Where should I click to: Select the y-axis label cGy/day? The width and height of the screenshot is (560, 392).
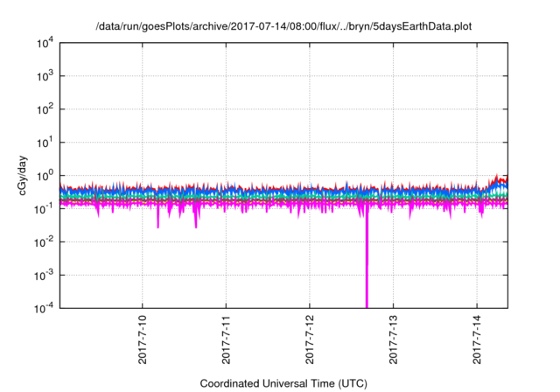tap(22, 175)
